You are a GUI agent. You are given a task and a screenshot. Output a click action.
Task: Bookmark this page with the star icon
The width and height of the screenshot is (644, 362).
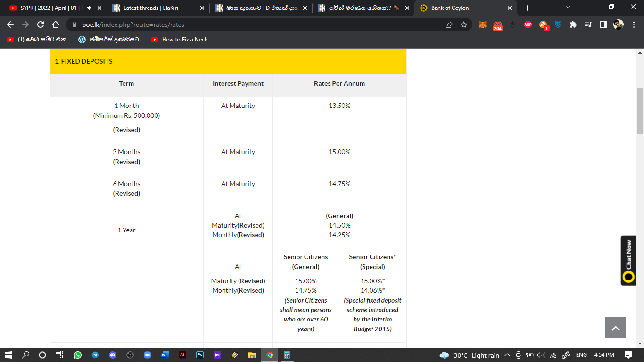point(464,25)
